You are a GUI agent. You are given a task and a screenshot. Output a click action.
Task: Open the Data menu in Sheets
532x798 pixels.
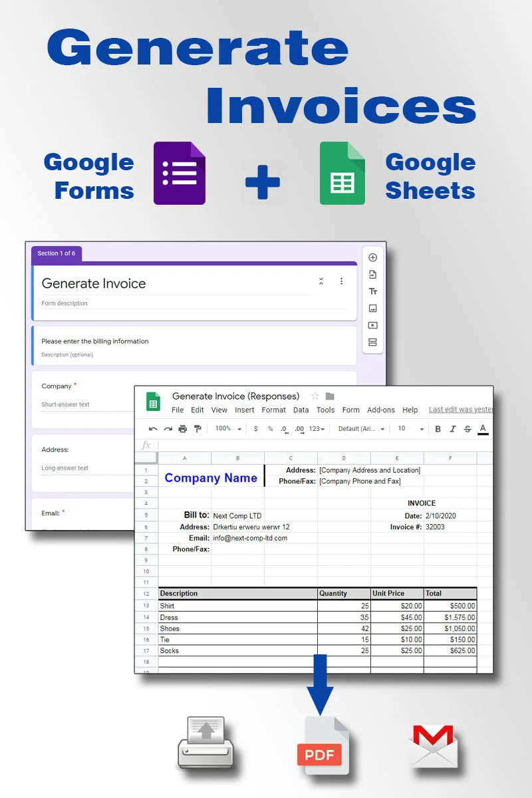[x=301, y=410]
